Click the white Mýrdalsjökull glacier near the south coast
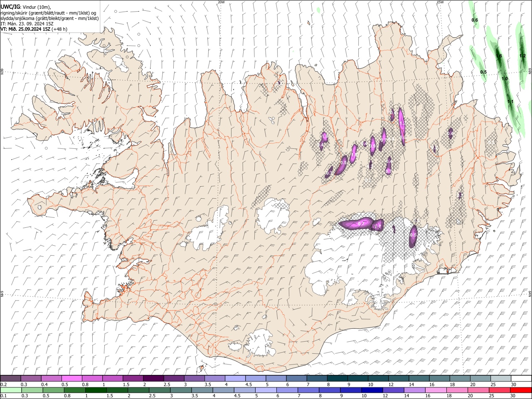The width and height of the screenshot is (532, 399). pyautogui.click(x=261, y=343)
